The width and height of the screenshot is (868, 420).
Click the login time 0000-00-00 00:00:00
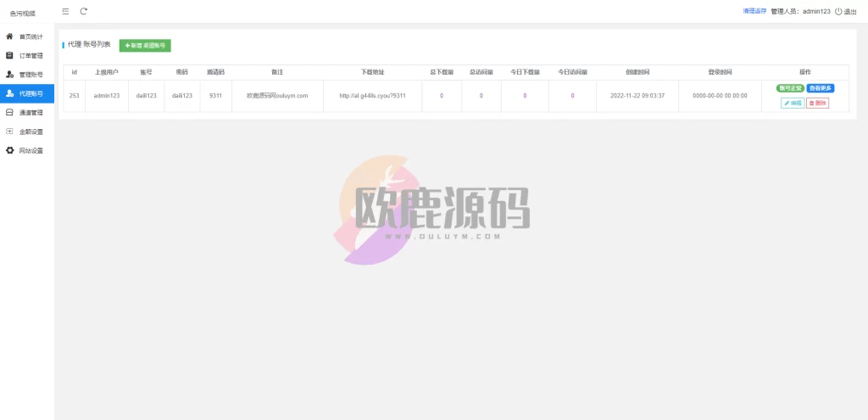point(721,96)
